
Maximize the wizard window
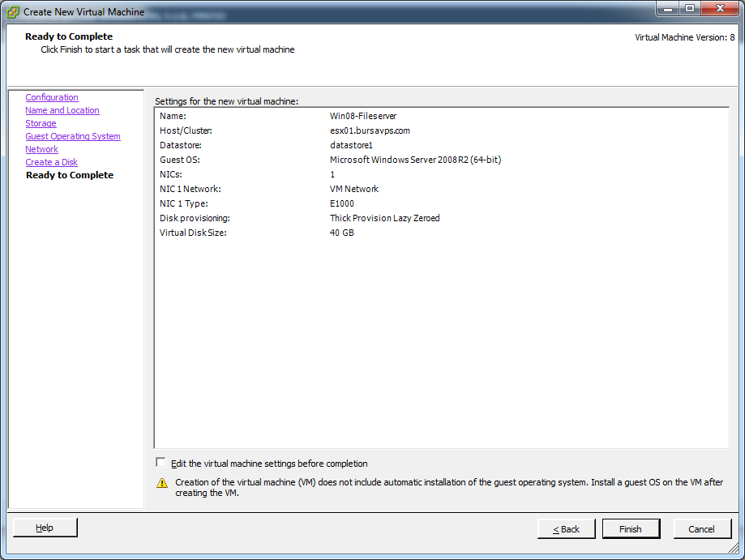click(x=690, y=10)
